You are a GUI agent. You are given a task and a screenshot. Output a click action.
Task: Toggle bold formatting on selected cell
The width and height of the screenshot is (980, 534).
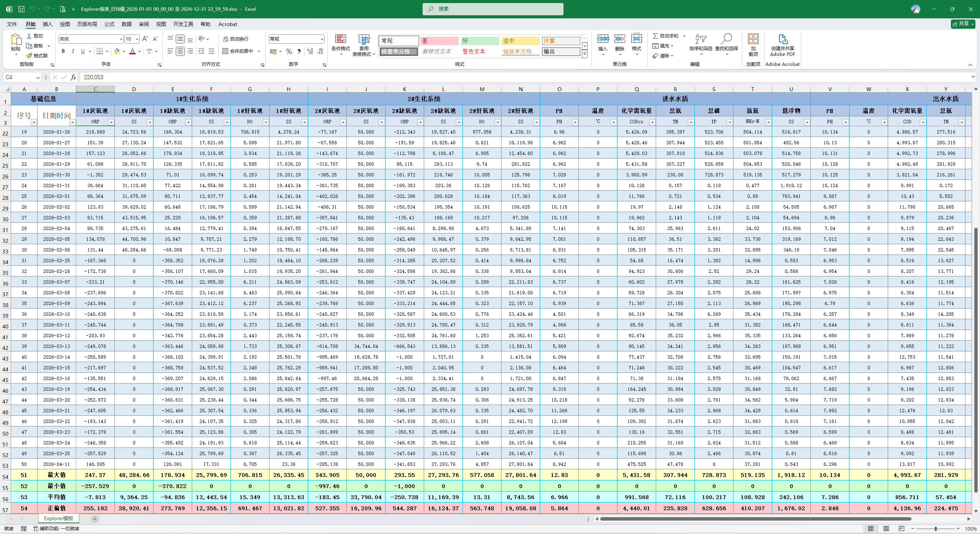point(63,51)
